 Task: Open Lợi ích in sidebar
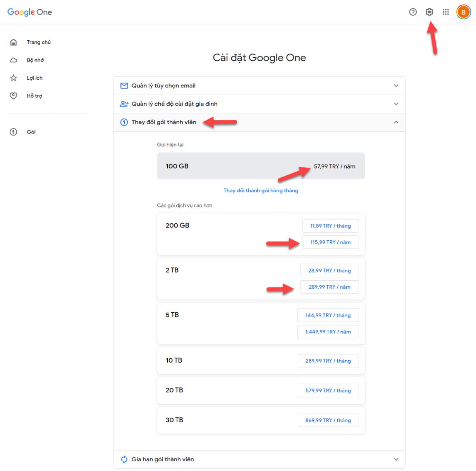click(34, 78)
